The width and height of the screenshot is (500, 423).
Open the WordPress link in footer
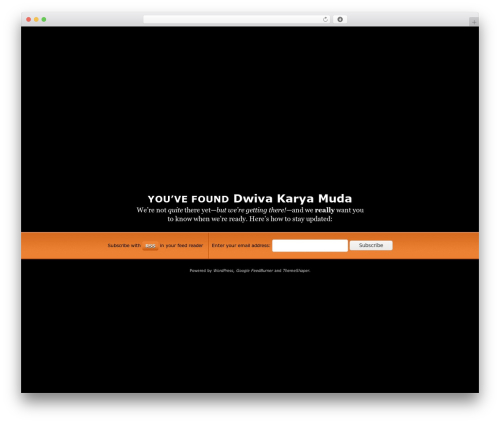[x=223, y=271]
